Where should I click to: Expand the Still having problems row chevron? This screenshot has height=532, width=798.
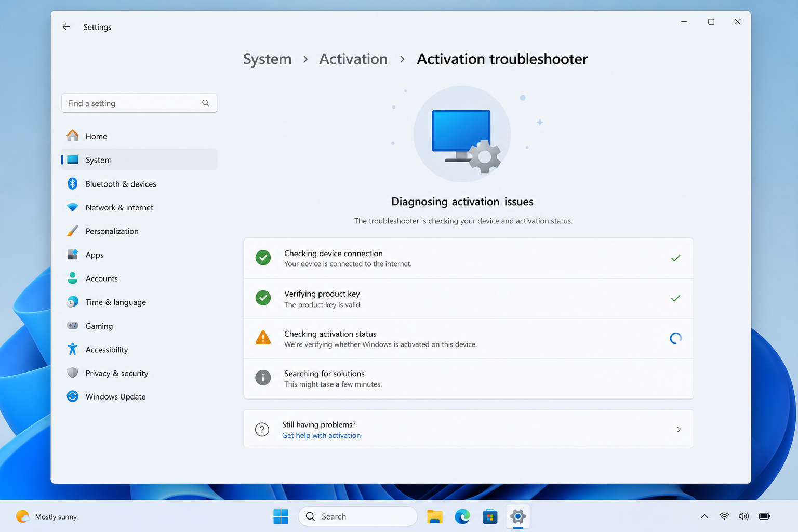[679, 430]
